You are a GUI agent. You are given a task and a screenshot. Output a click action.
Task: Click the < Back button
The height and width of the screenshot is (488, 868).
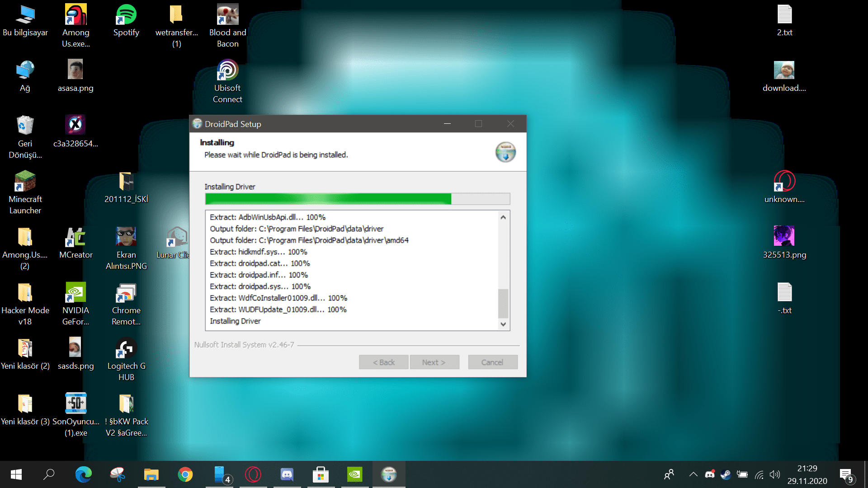[383, 362]
